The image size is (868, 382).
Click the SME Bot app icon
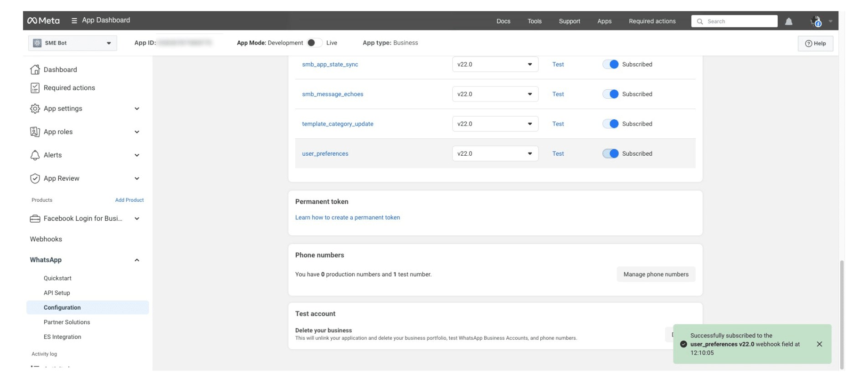click(x=37, y=43)
